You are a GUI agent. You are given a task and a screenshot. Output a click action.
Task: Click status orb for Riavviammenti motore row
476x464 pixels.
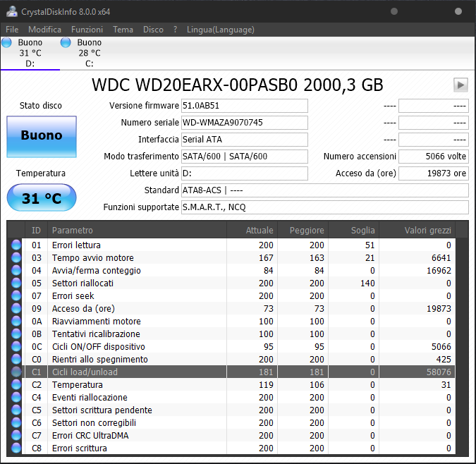click(16, 322)
